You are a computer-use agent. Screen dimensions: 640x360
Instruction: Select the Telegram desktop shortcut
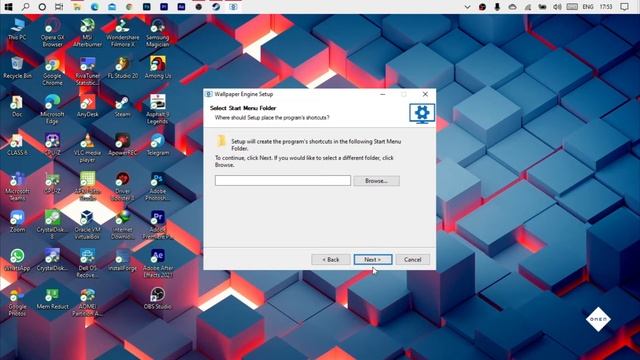tap(158, 144)
